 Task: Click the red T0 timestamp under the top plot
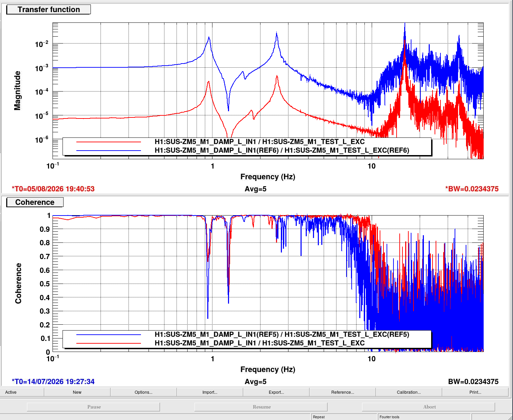tap(53, 189)
